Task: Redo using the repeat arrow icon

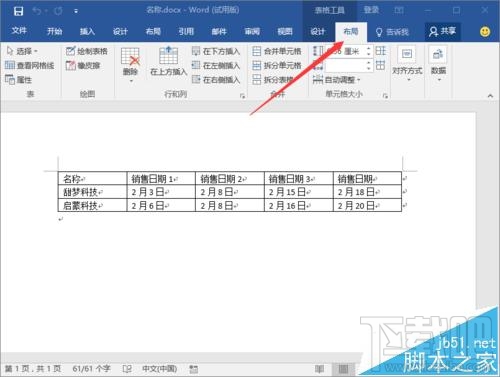Action: (x=58, y=11)
